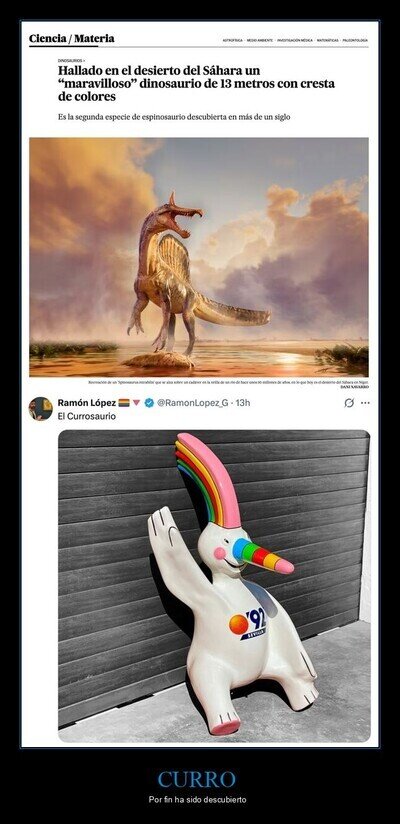
Task: Open the Investigación Médica section
Action: (295, 40)
